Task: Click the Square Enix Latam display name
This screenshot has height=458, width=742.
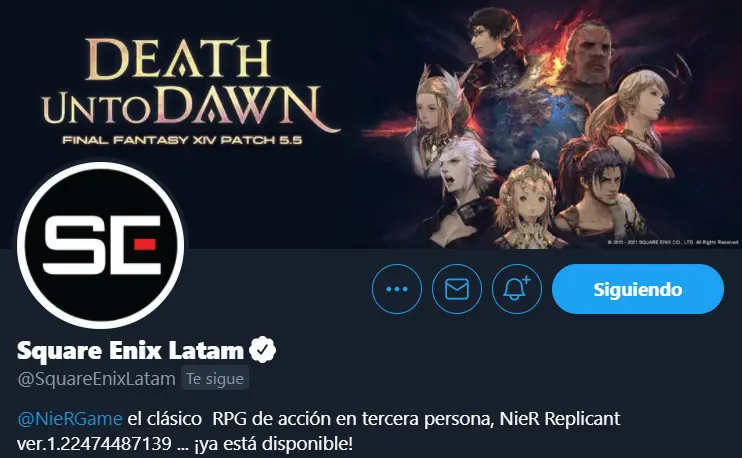Action: pos(130,351)
